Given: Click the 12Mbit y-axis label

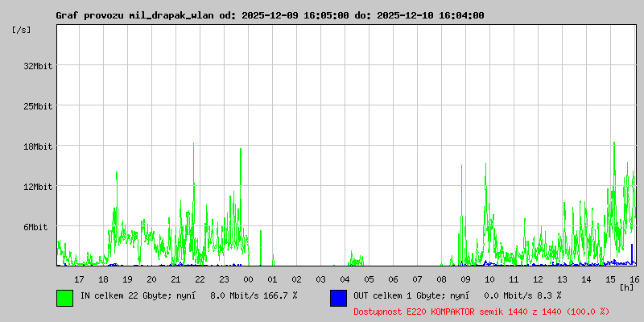Looking at the screenshot, I should 38,187.
